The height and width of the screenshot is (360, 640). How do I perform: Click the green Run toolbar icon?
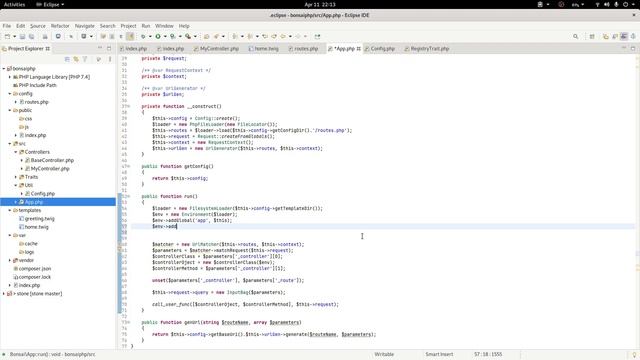(158, 36)
